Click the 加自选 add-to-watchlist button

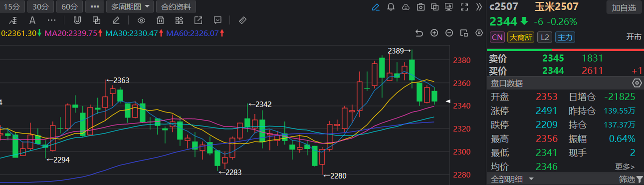tap(624, 7)
